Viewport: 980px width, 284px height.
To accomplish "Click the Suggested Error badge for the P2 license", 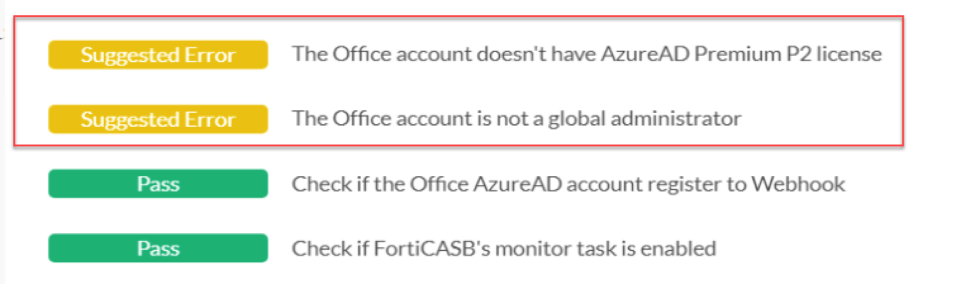I will pyautogui.click(x=158, y=55).
